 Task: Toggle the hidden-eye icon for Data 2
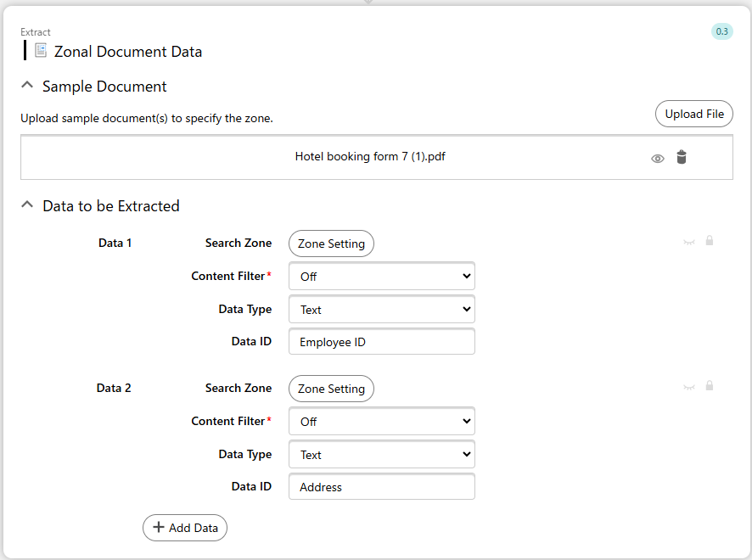click(x=689, y=387)
